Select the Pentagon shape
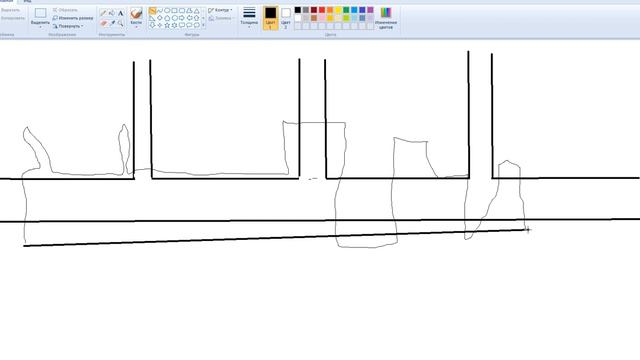Screen dimensions: 640x360 [167, 18]
